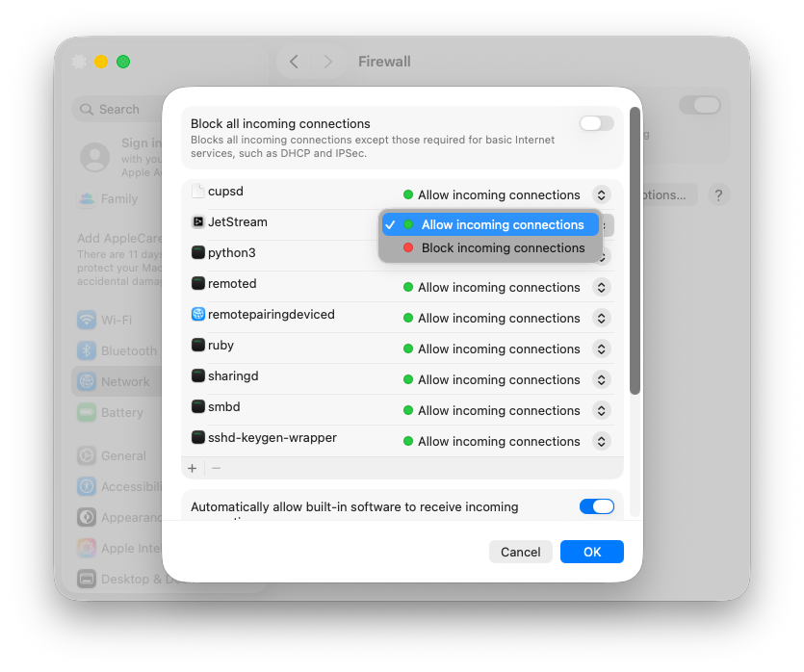
Task: Click the account avatar icon in the sidebar
Action: (x=95, y=157)
